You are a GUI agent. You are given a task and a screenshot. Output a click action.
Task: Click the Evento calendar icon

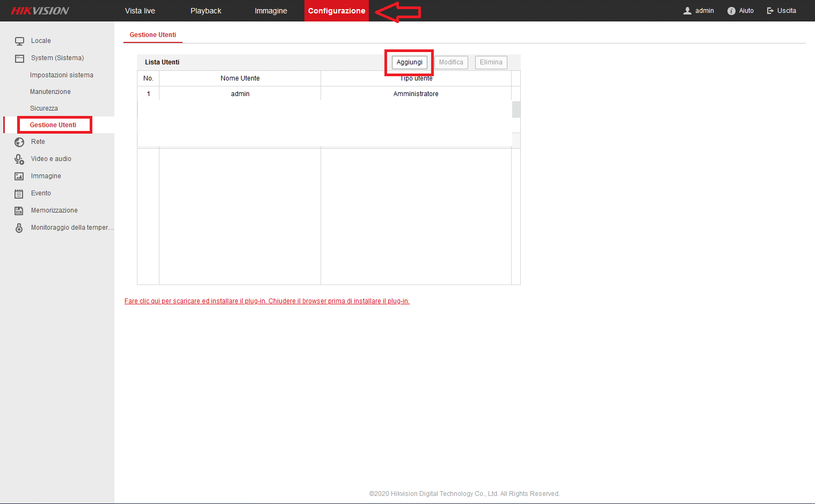point(19,193)
